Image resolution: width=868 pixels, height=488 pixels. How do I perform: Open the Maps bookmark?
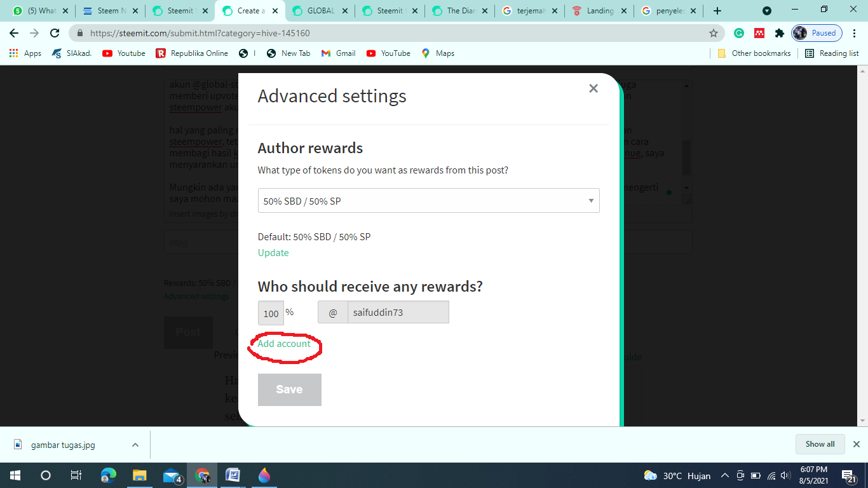438,53
